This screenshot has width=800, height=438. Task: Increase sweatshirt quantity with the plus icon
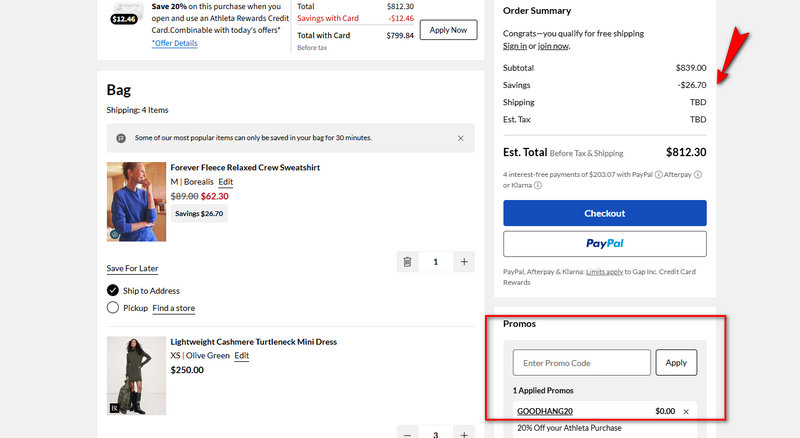(x=464, y=262)
